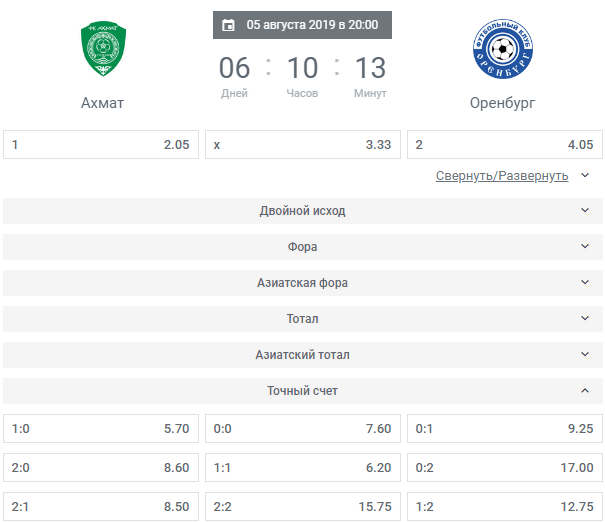Click the Оренбург team name
Image resolution: width=605 pixels, height=522 pixels.
click(502, 103)
